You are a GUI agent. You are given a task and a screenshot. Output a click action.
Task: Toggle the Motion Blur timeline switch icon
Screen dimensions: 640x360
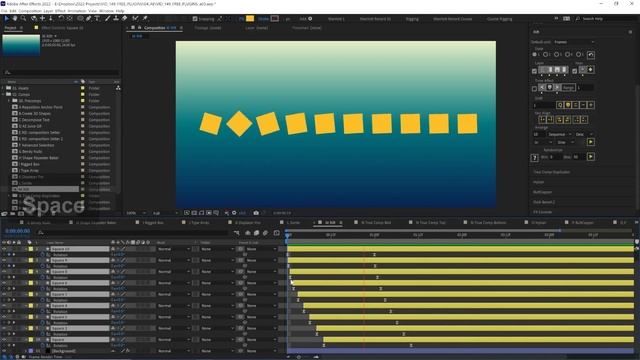(265, 233)
